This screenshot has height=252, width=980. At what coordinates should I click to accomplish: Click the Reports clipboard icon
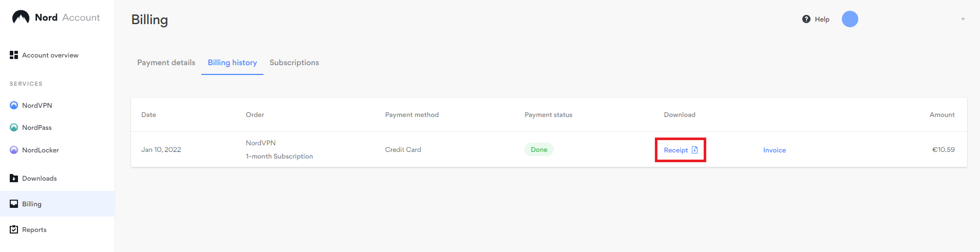(14, 229)
